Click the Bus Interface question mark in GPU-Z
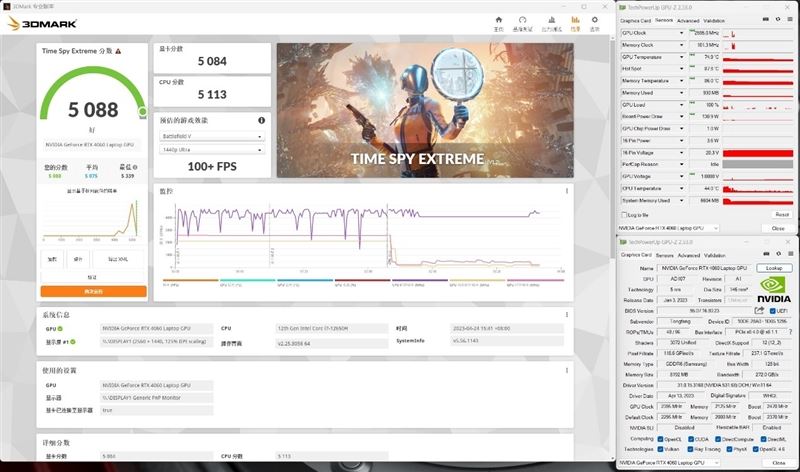The height and width of the screenshot is (472, 800). (x=790, y=332)
